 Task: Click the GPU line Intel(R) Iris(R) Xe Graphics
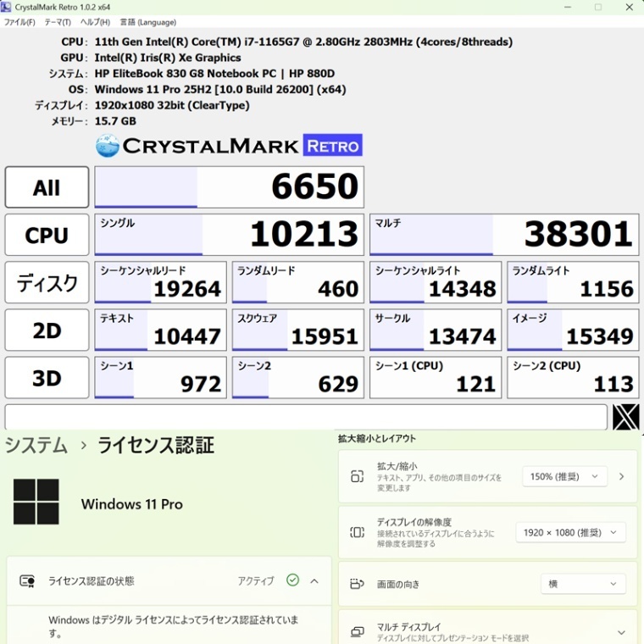pyautogui.click(x=168, y=58)
